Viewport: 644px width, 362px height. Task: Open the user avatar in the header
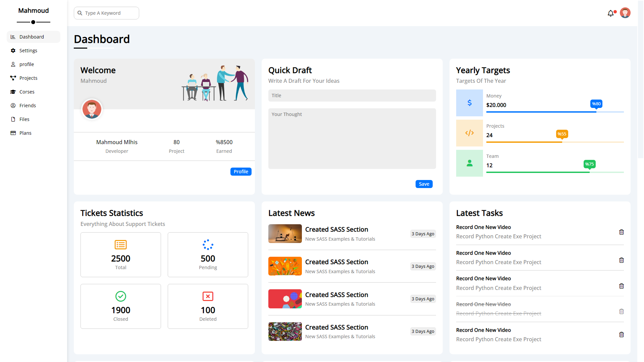click(625, 13)
